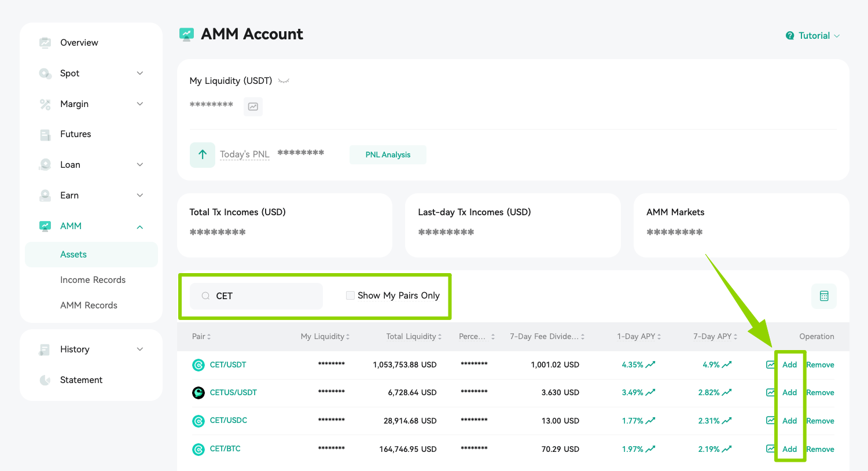868x471 pixels.
Task: Open the liquidity chart icon beside the masked balance
Action: 253,106
